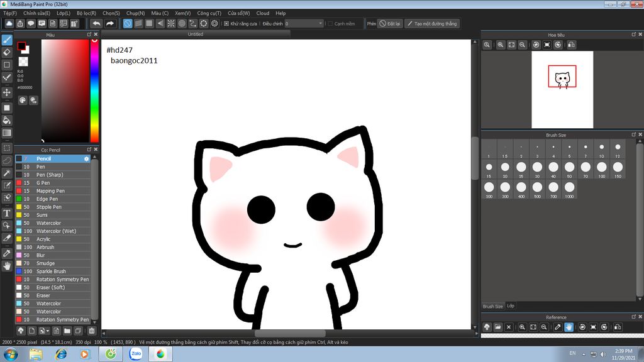Select the Move tool
Viewport: 644px width, 362px height.
point(7,92)
